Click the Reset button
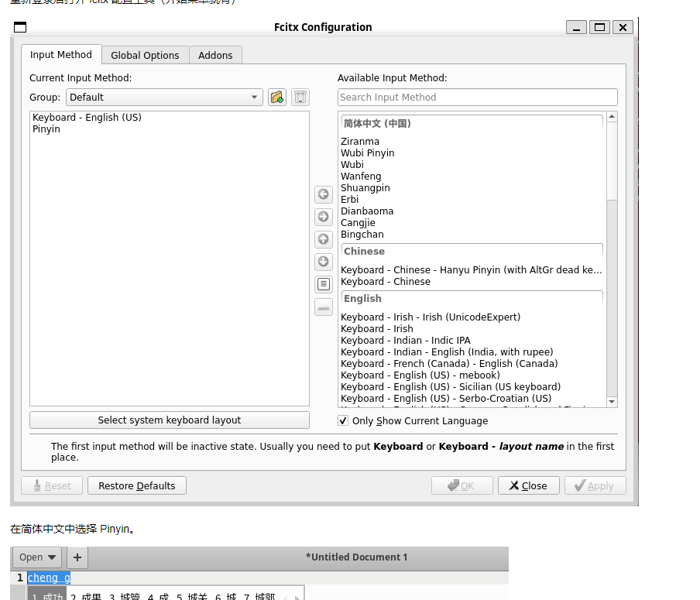This screenshot has height=600, width=700. (52, 485)
